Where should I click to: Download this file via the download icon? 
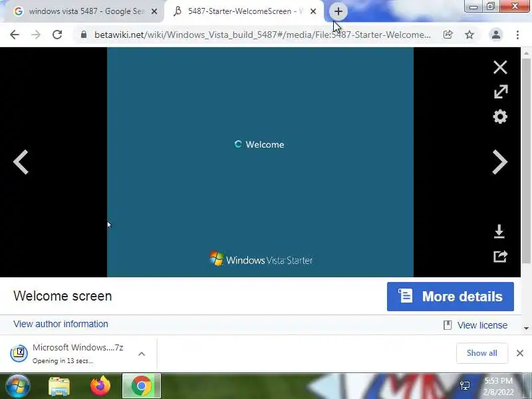[499, 231]
